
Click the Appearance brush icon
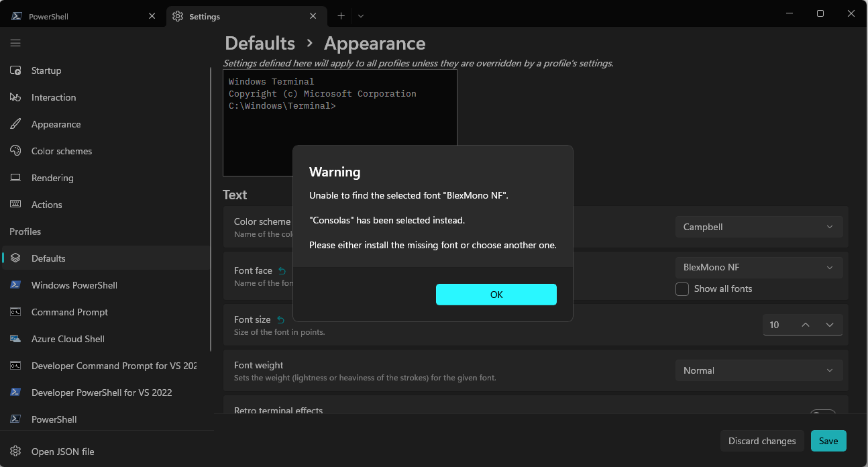[x=15, y=124]
